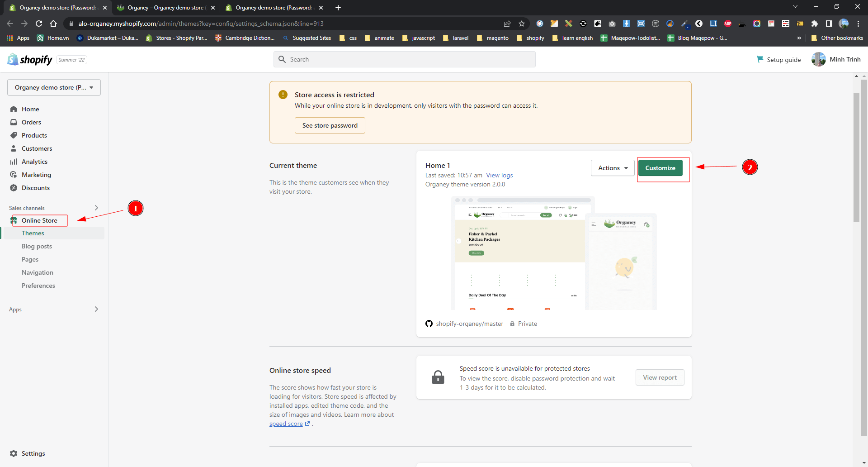Open Orders from the sidebar icon
Screen dimensions: 868x467
click(14, 122)
